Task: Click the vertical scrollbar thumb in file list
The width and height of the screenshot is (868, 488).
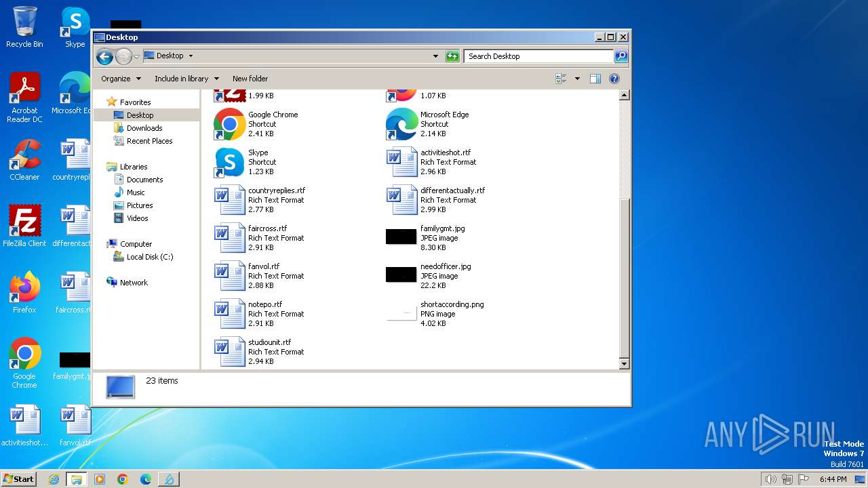Action: (x=625, y=278)
